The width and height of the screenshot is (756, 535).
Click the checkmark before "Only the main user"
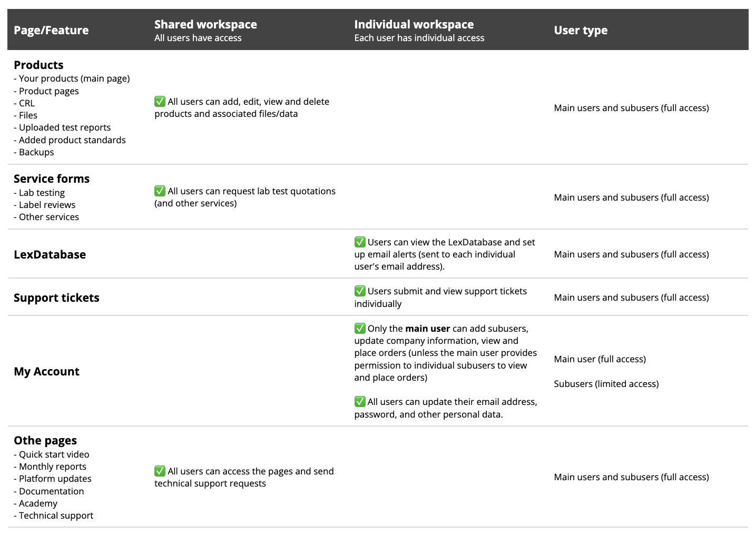[x=360, y=329]
